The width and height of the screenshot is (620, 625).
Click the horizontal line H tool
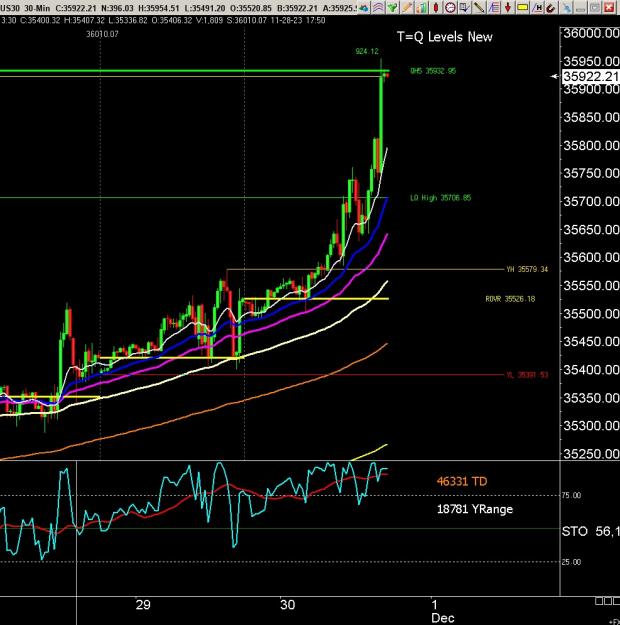pyautogui.click(x=537, y=8)
